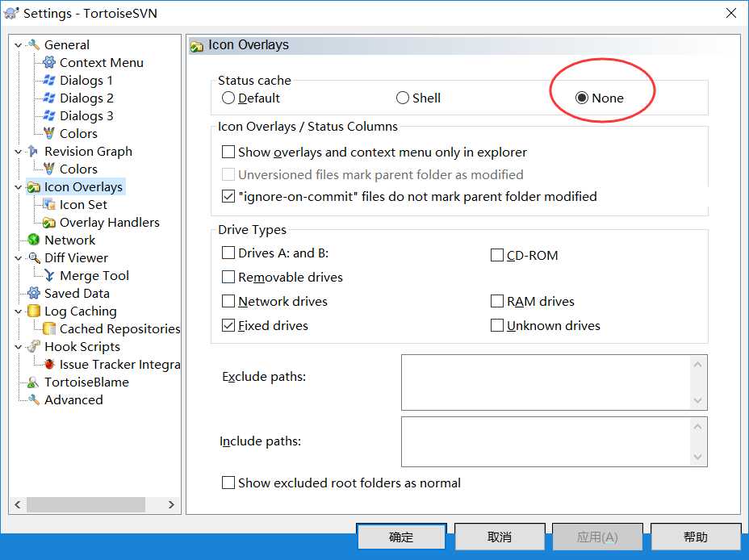Click the Icon Overlays folder icon in tree
Viewport: 749px width, 560px height.
point(33,186)
